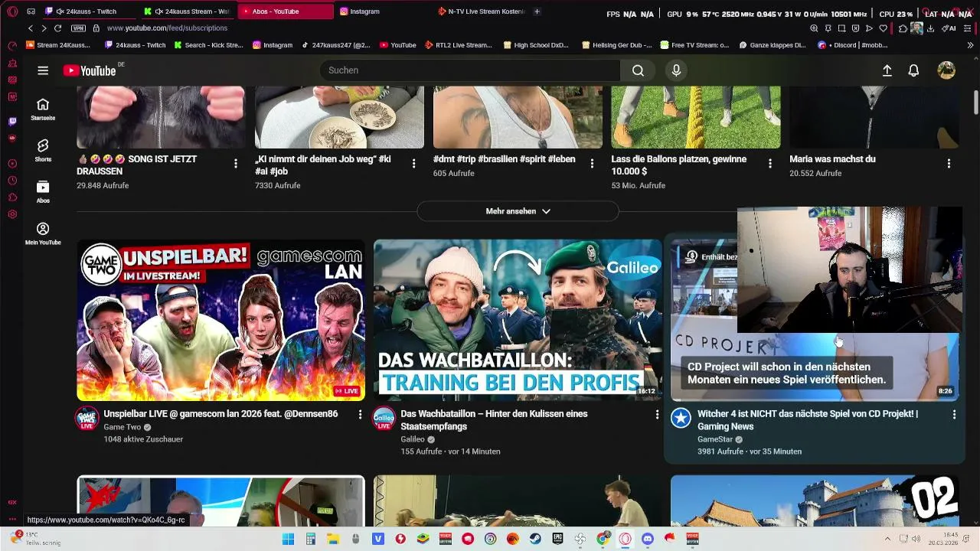Screen dimensions: 980x551
Task: Open options for the Lass die Ballons platzen short
Action: [x=770, y=164]
